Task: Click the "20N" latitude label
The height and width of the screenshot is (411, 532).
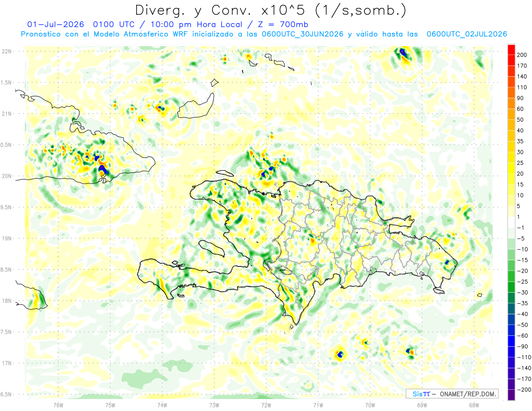Action: (6, 176)
